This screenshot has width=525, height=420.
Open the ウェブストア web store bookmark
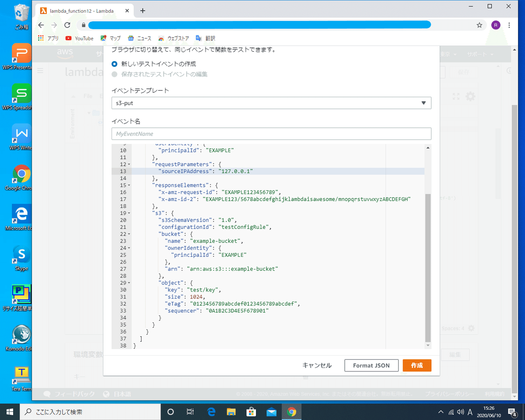[174, 38]
